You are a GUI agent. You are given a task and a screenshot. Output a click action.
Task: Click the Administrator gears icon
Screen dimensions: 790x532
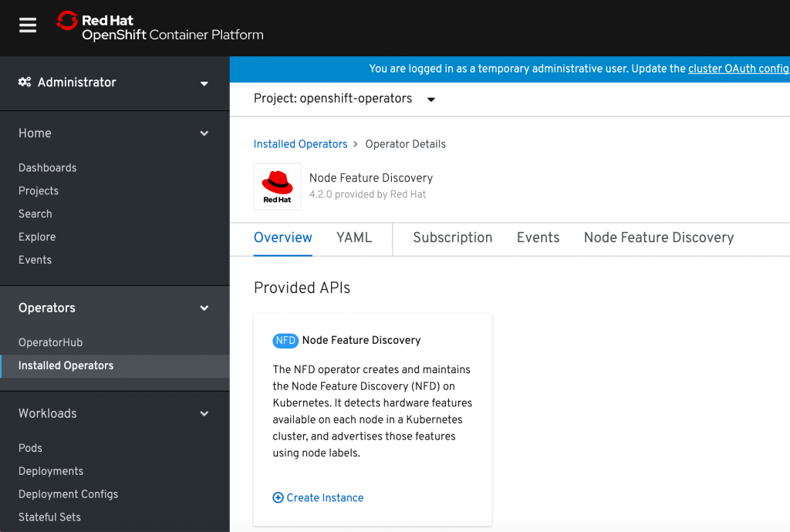(x=25, y=82)
